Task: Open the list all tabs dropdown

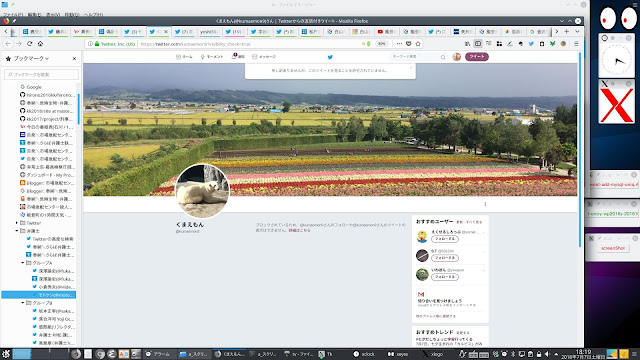Action: [x=577, y=31]
